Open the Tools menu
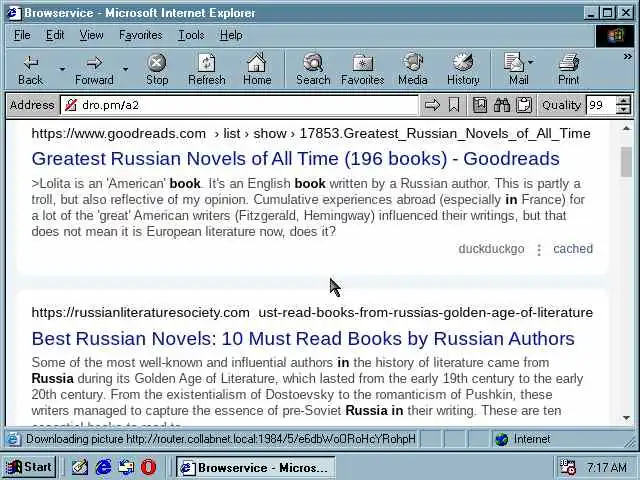This screenshot has width=640, height=480. pyautogui.click(x=191, y=36)
